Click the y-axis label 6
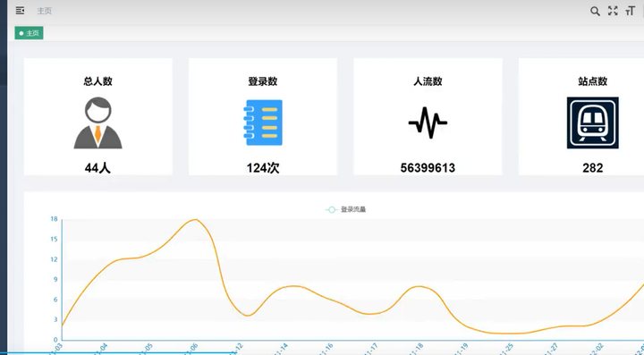Screen dimensions: 644x355 point(55,300)
